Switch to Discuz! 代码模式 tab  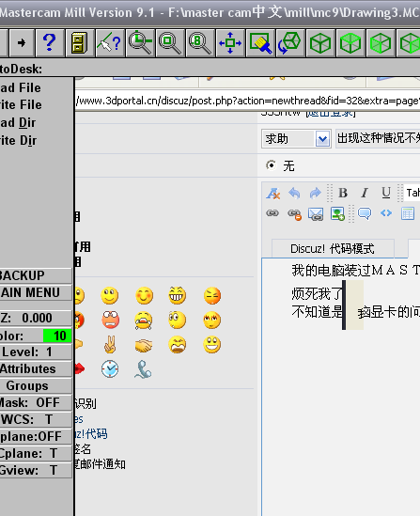tap(333, 248)
